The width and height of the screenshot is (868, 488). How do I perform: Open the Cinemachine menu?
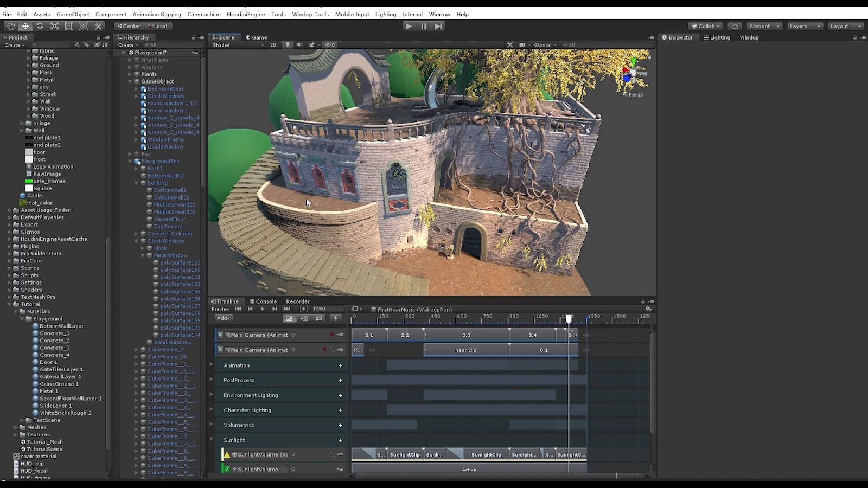(203, 14)
